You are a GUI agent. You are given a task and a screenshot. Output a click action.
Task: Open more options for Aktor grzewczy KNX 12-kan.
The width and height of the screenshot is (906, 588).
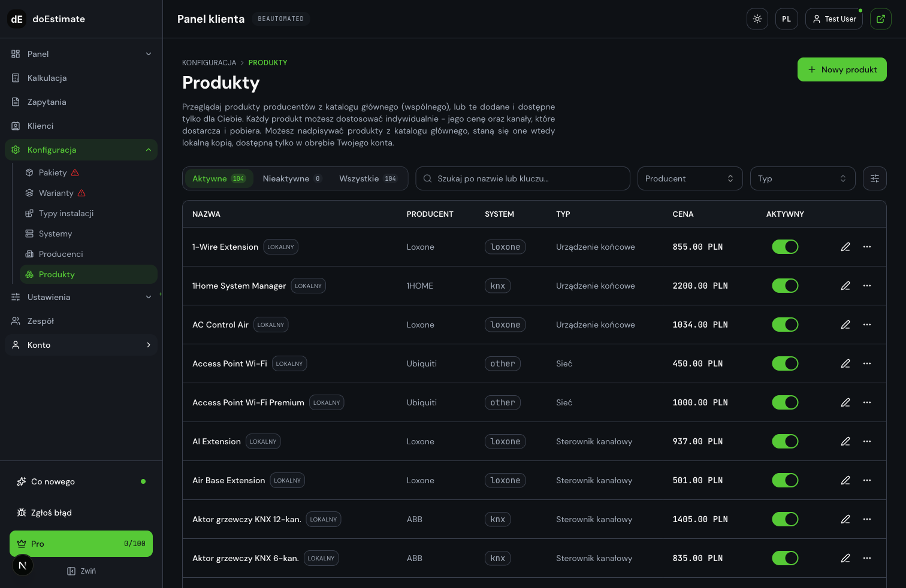[x=867, y=519]
